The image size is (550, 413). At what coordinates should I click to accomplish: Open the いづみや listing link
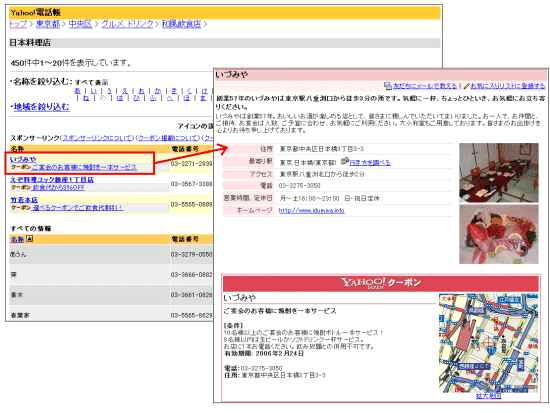pyautogui.click(x=23, y=159)
